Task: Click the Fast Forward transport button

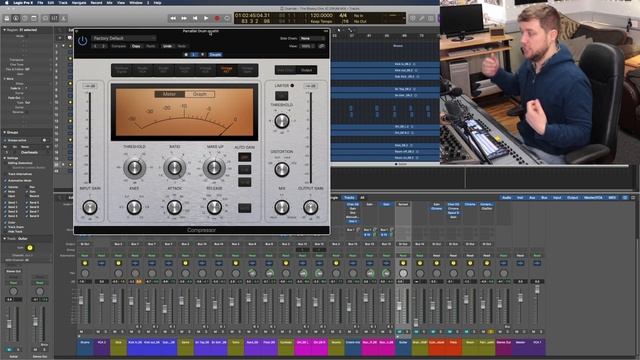Action: (184, 18)
